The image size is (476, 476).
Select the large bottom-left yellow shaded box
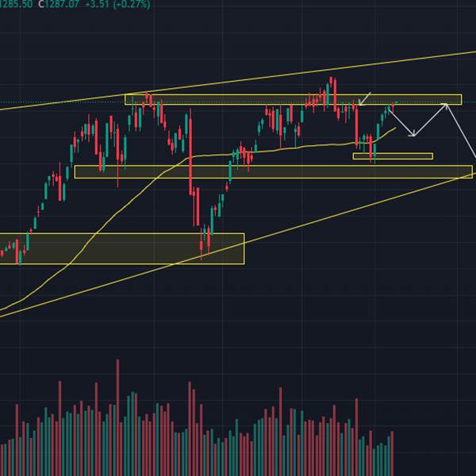click(119, 248)
